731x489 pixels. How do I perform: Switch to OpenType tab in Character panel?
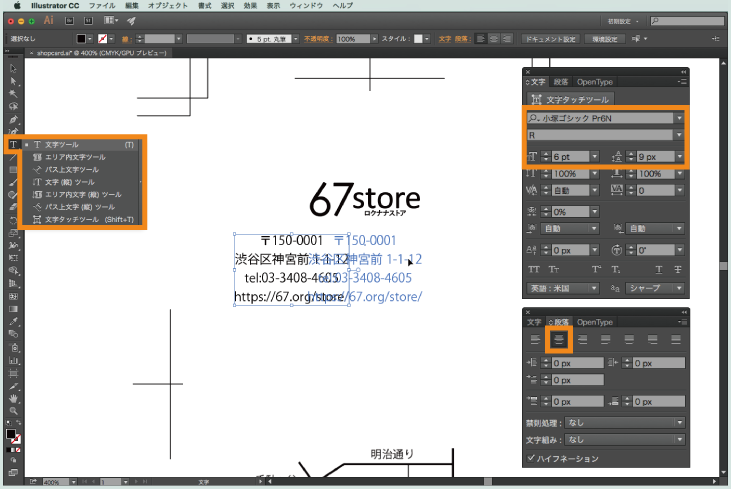point(594,82)
